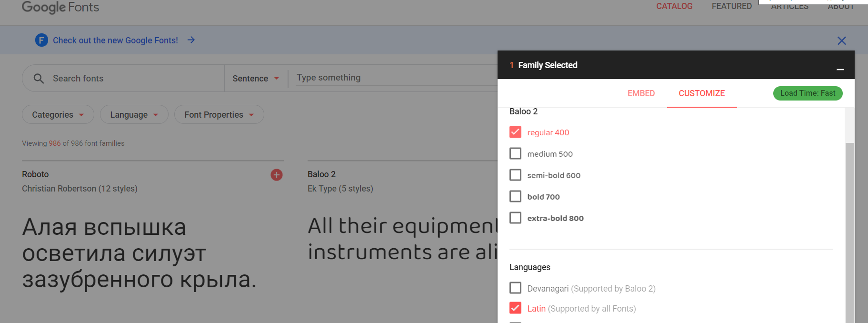Click the search magnifier icon

click(39, 78)
